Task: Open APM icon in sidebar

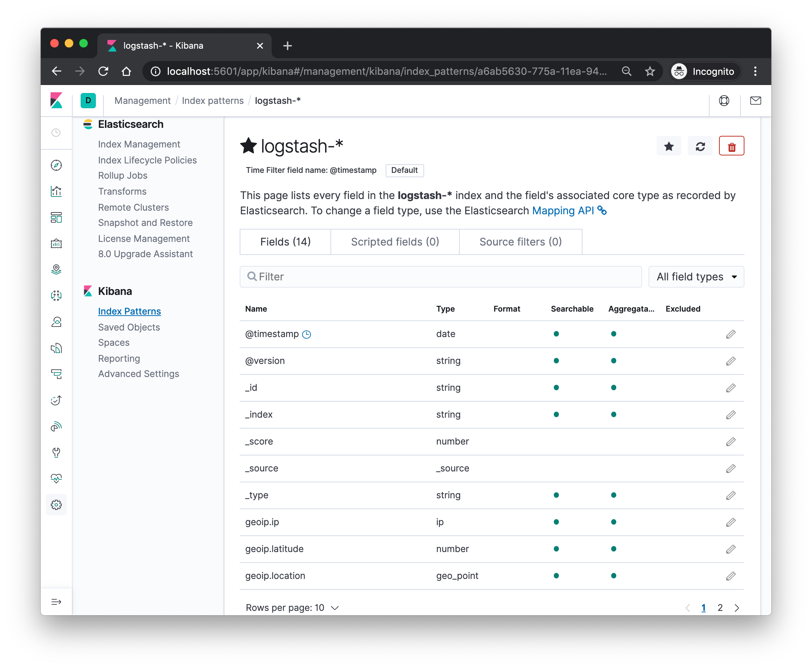Action: click(56, 374)
